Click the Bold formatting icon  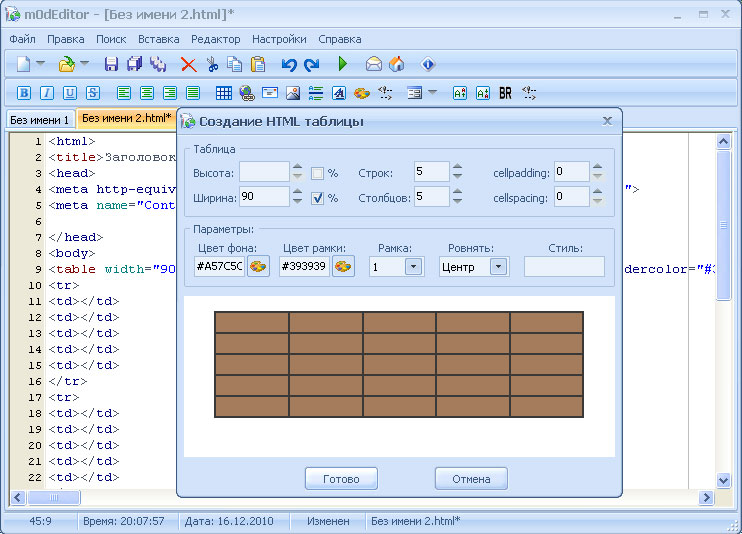pyautogui.click(x=24, y=93)
